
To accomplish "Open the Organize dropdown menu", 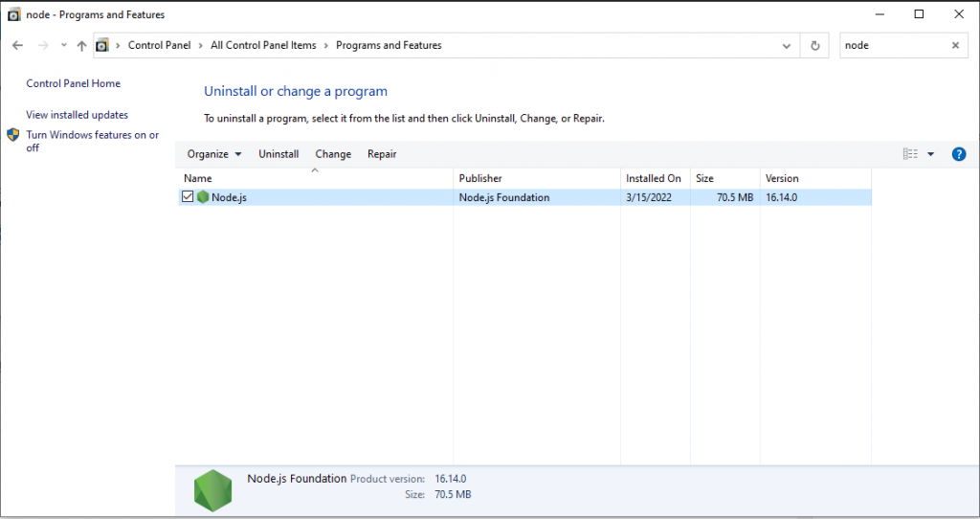I will click(214, 154).
